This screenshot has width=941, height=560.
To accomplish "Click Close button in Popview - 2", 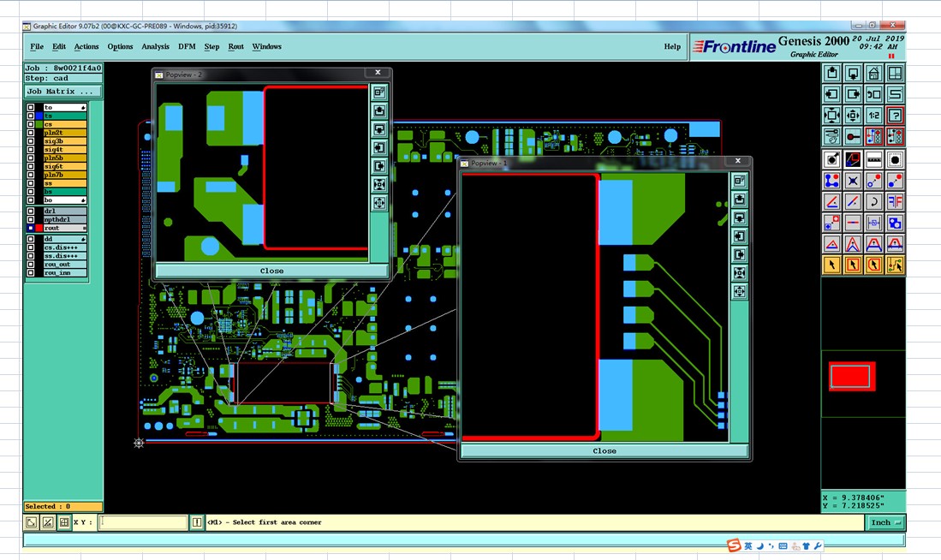I will 272,271.
